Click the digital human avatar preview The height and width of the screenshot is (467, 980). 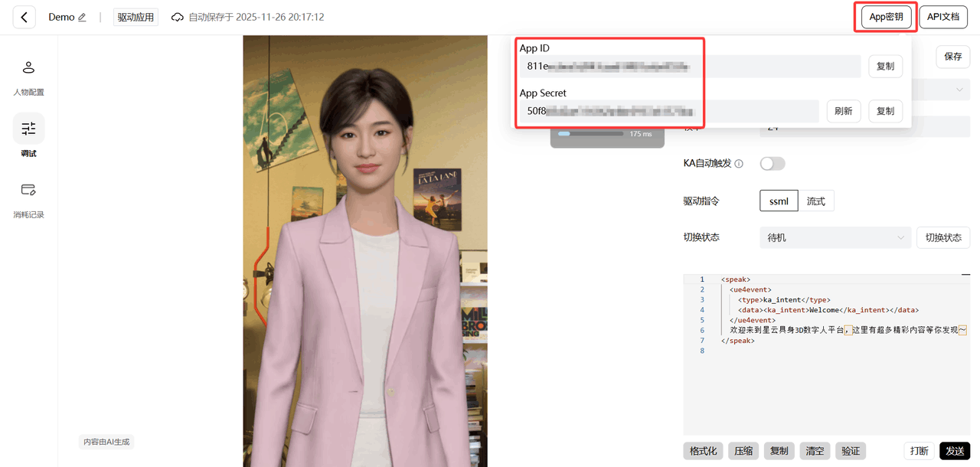click(365, 251)
